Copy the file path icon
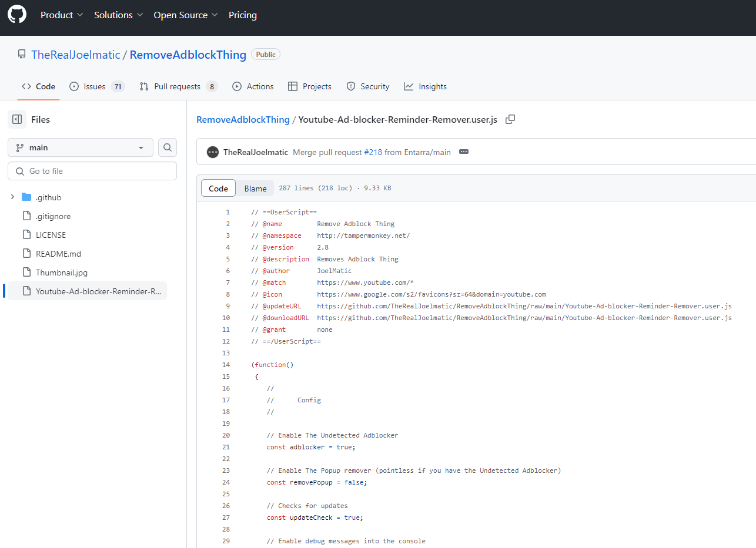This screenshot has width=756, height=548. pos(510,119)
